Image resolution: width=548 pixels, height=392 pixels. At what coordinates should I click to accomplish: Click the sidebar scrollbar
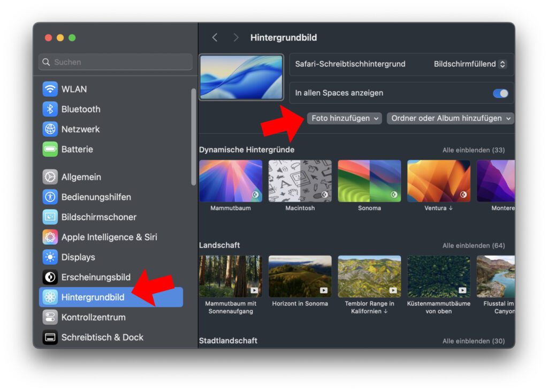tap(193, 136)
